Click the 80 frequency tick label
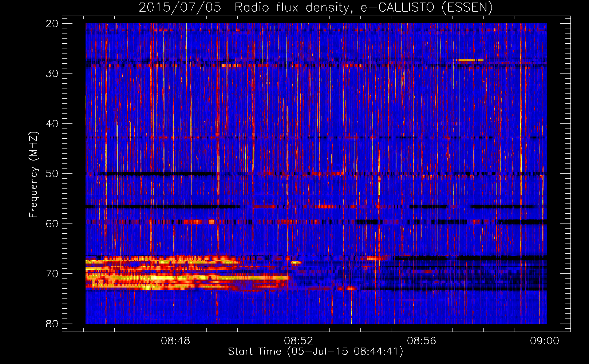The image size is (589, 364). coord(52,324)
